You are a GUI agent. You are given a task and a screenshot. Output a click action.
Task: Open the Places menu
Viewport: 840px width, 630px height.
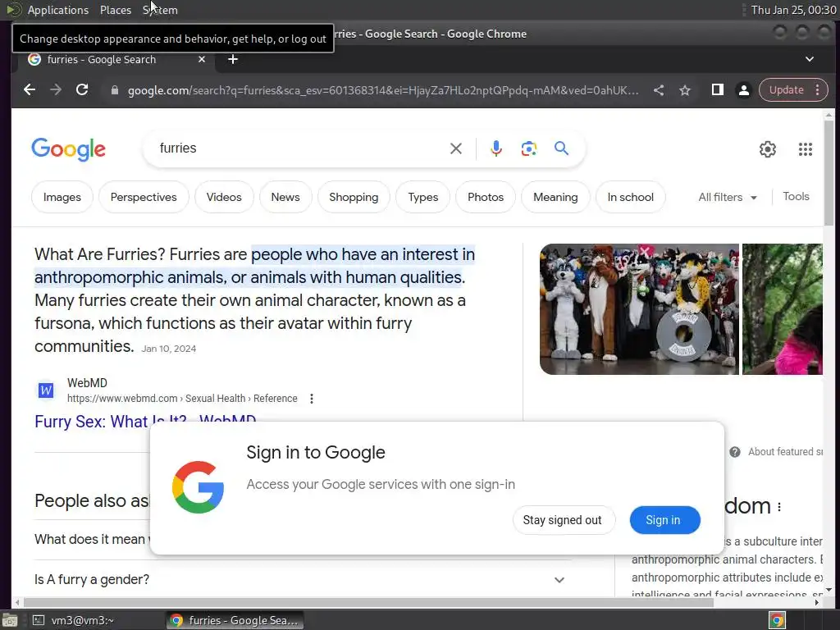pyautogui.click(x=115, y=10)
